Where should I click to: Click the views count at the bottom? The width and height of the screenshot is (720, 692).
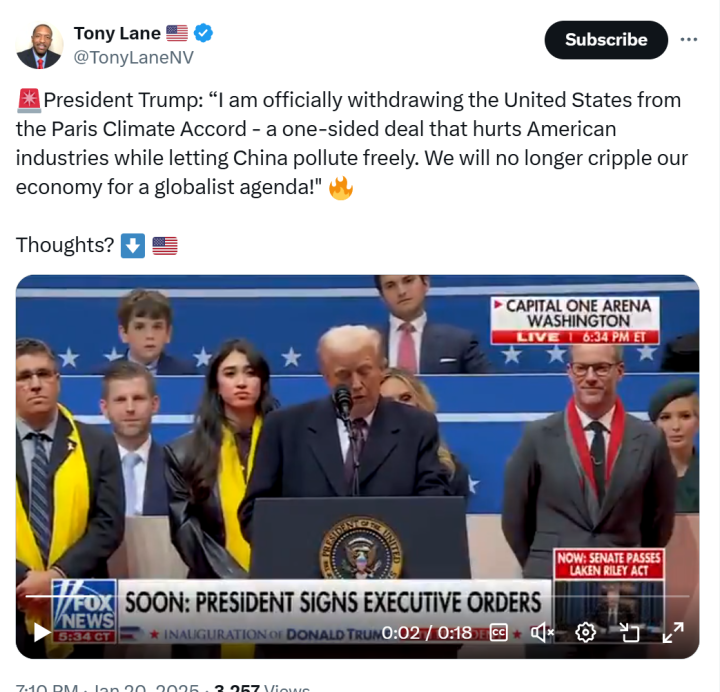coord(262,688)
